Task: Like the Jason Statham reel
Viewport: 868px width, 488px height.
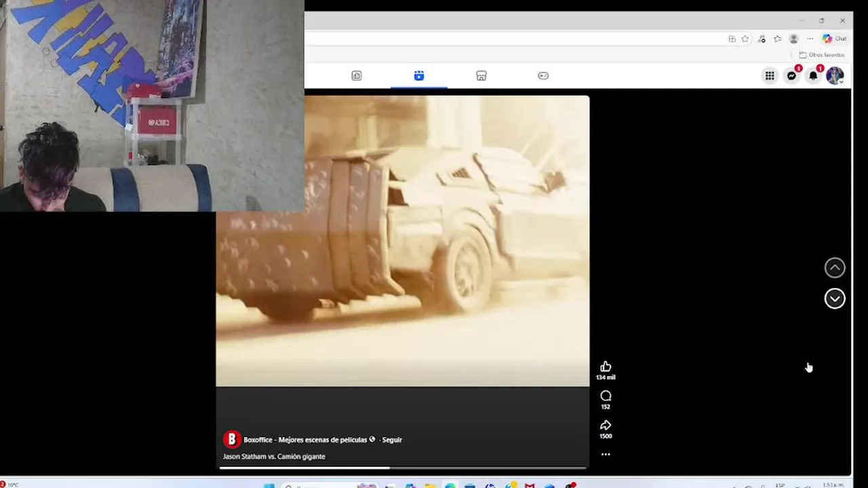Action: pos(606,367)
